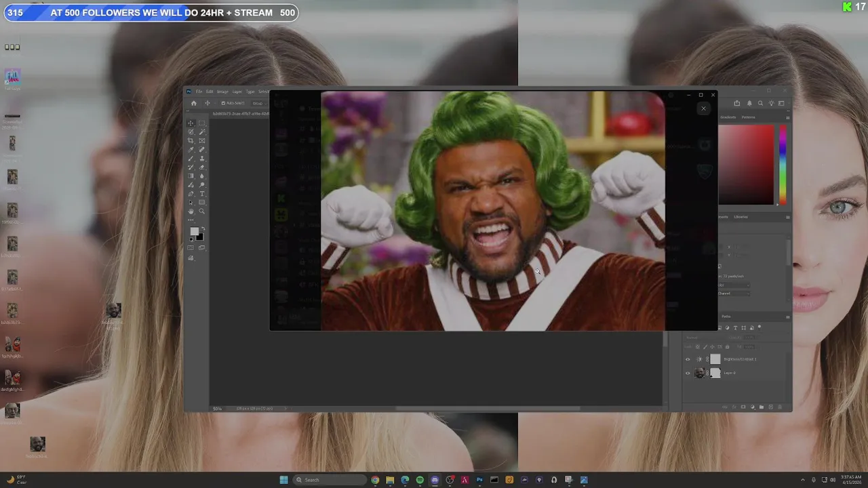The image size is (868, 488).
Task: Open the Color panel options menu
Action: tap(788, 118)
